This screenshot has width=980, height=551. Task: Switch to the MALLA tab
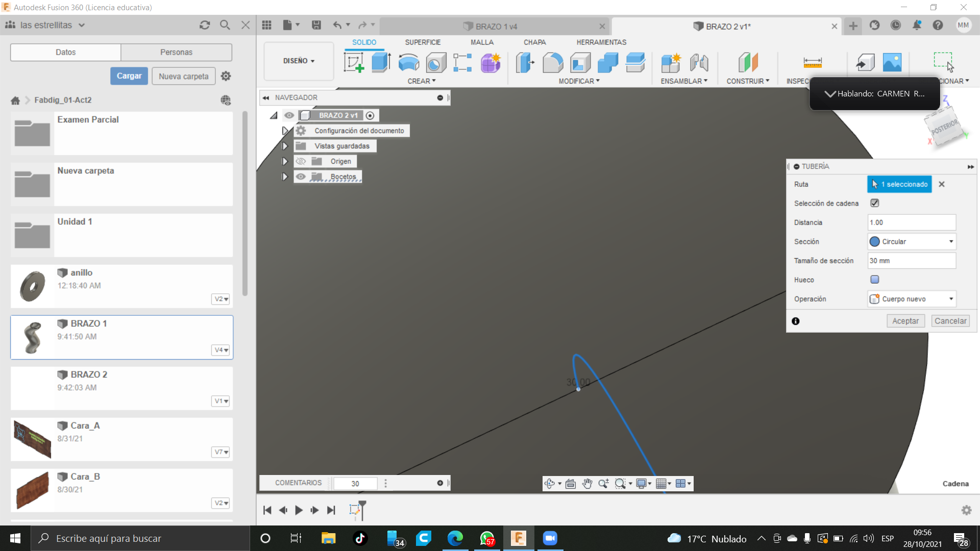482,42
